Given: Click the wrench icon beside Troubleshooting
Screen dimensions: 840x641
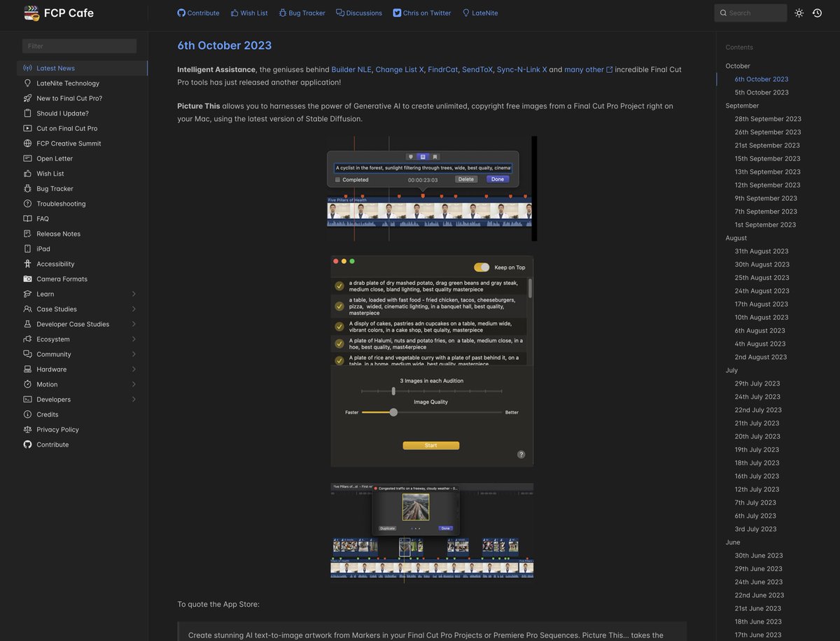Looking at the screenshot, I should (x=27, y=204).
